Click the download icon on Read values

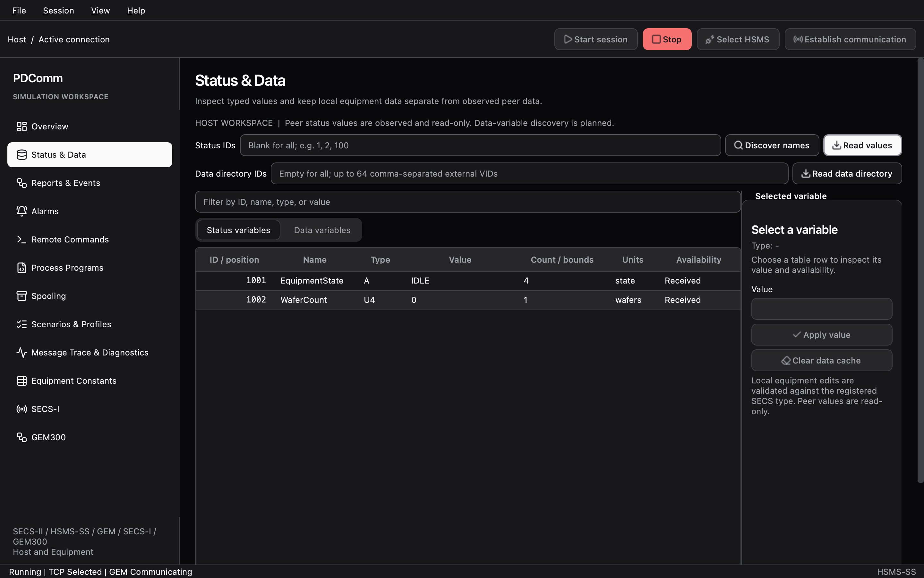pyautogui.click(x=836, y=145)
